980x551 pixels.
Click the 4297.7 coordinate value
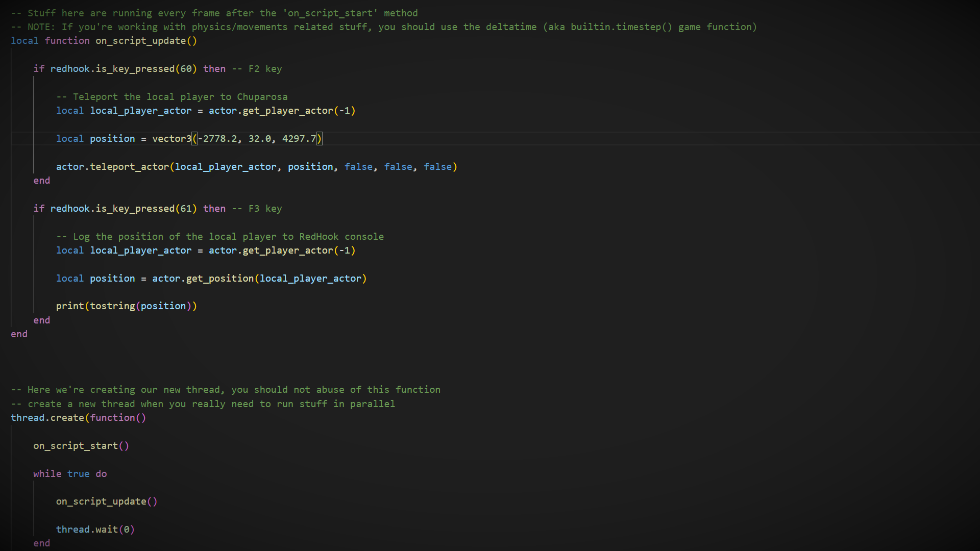[x=299, y=139]
